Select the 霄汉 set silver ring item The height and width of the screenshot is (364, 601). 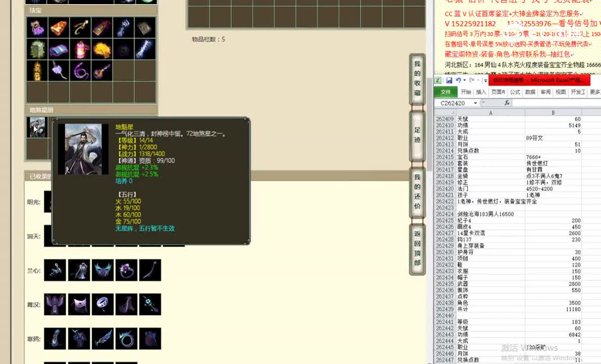click(x=103, y=304)
